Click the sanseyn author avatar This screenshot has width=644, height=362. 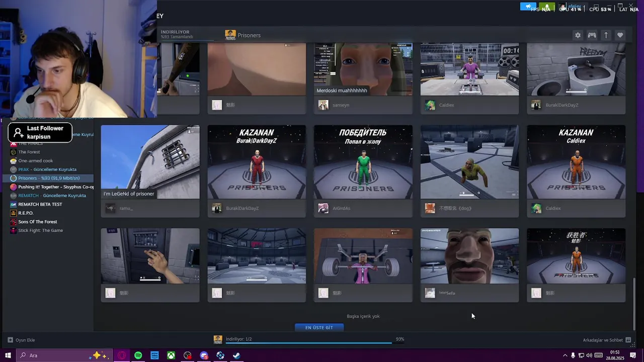pyautogui.click(x=323, y=105)
